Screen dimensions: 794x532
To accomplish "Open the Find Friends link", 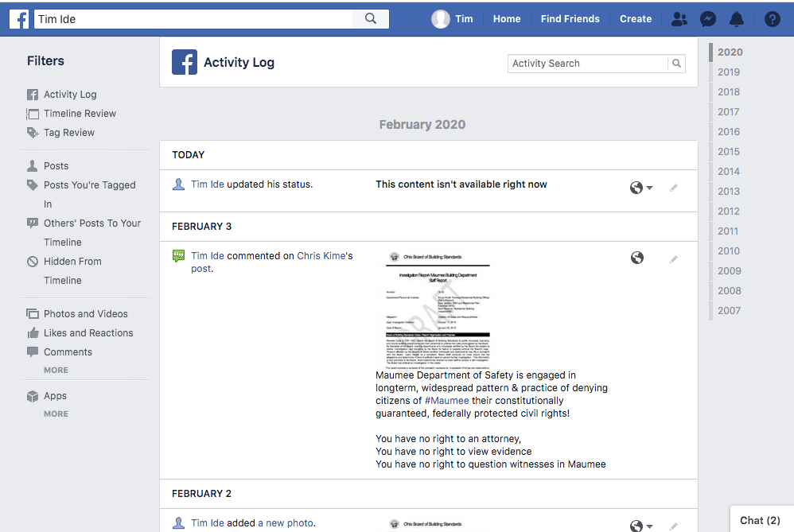I will 570,19.
